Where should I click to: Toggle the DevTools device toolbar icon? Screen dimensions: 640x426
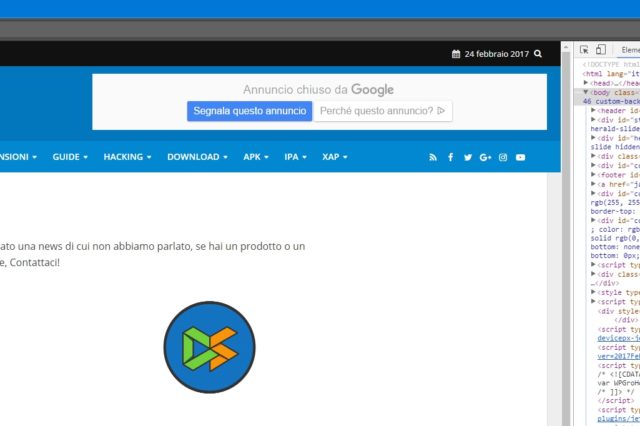[600, 49]
